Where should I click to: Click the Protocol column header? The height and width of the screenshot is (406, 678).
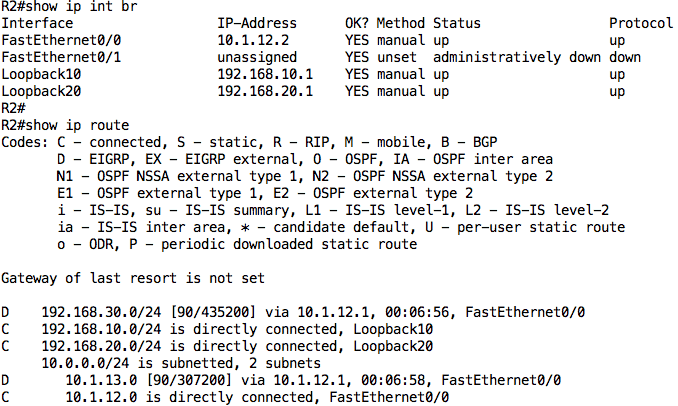coord(641,23)
